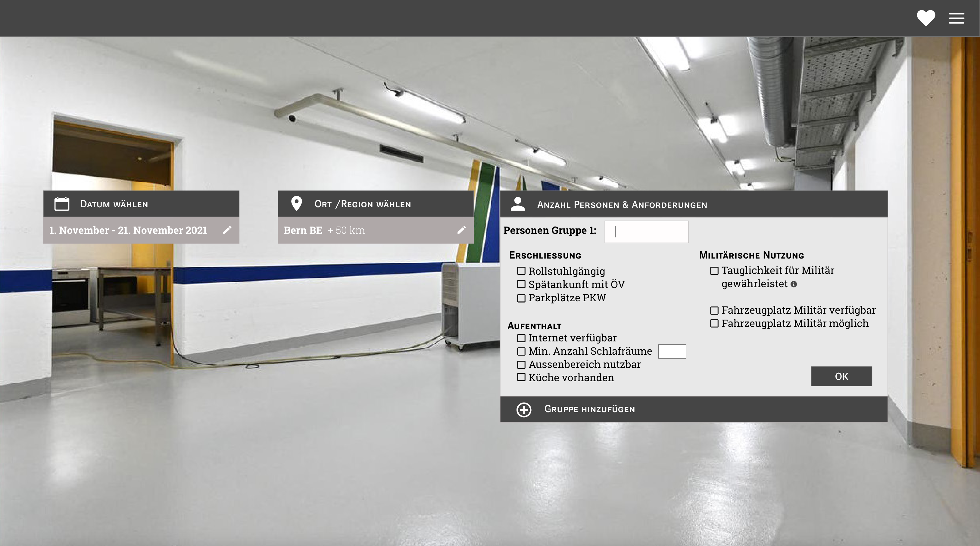Enable Tauglichkeit für Militär gewährleistet
The width and height of the screenshot is (980, 546).
(714, 271)
